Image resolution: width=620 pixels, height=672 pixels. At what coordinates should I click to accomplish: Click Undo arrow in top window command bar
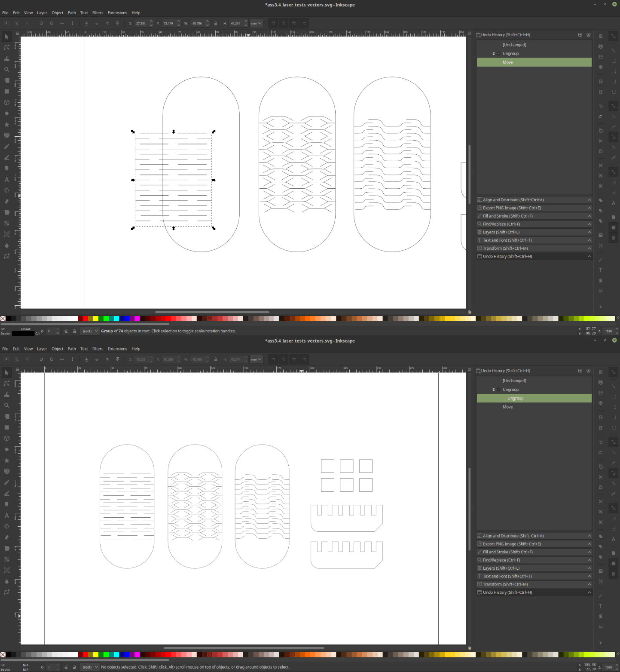pos(601,106)
